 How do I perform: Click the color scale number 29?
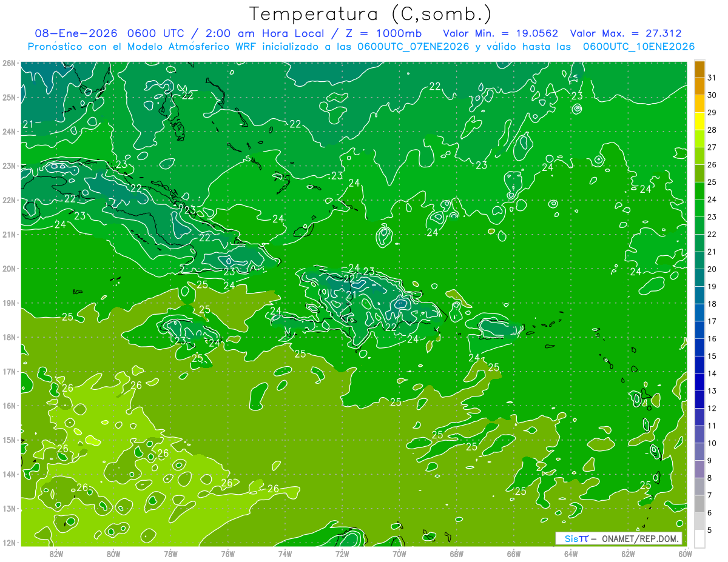(x=712, y=113)
